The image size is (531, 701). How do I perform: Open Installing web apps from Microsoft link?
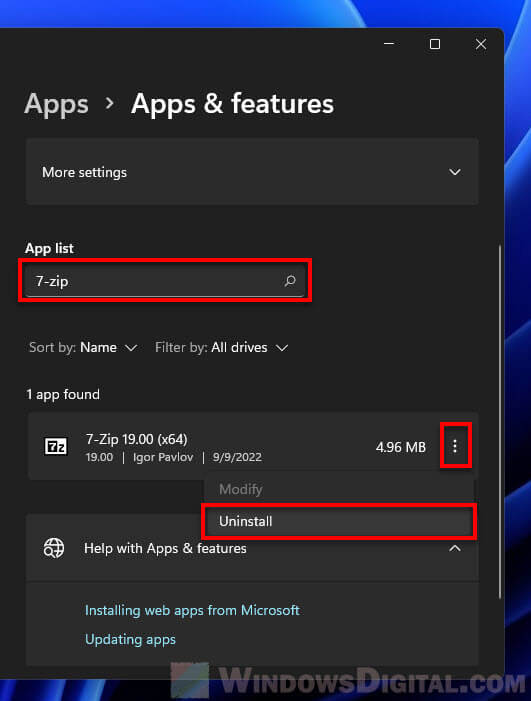[x=192, y=610]
